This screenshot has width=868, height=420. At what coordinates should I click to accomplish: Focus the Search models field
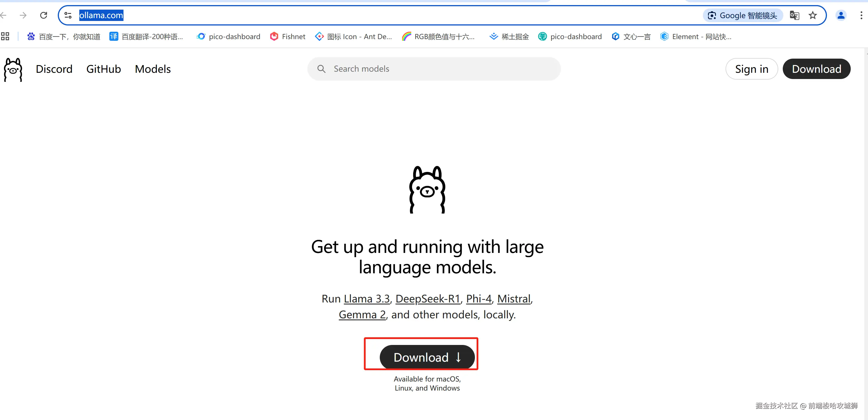coord(434,69)
